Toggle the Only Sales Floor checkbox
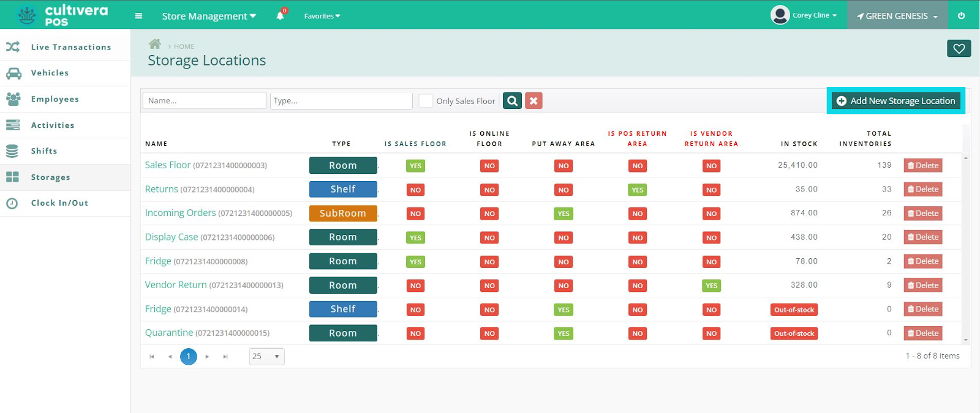The image size is (980, 413). click(426, 101)
